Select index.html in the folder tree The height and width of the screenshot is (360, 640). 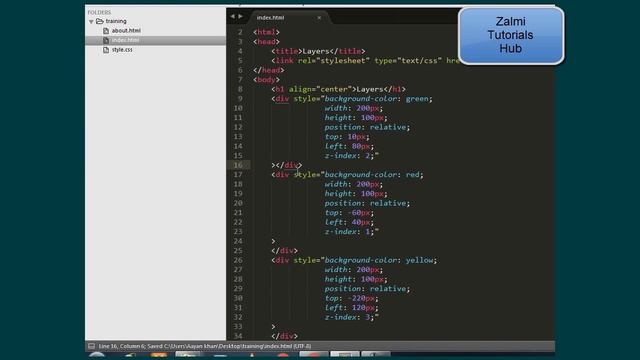[x=125, y=40]
